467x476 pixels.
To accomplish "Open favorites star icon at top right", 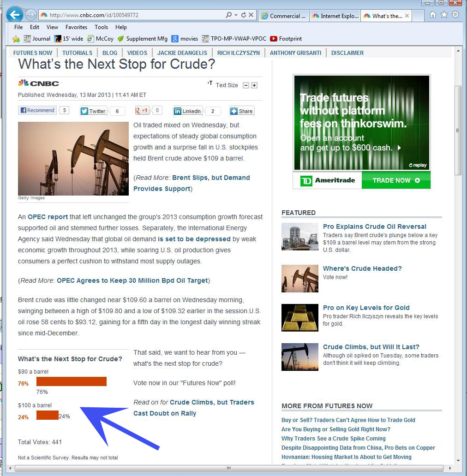I will point(444,15).
